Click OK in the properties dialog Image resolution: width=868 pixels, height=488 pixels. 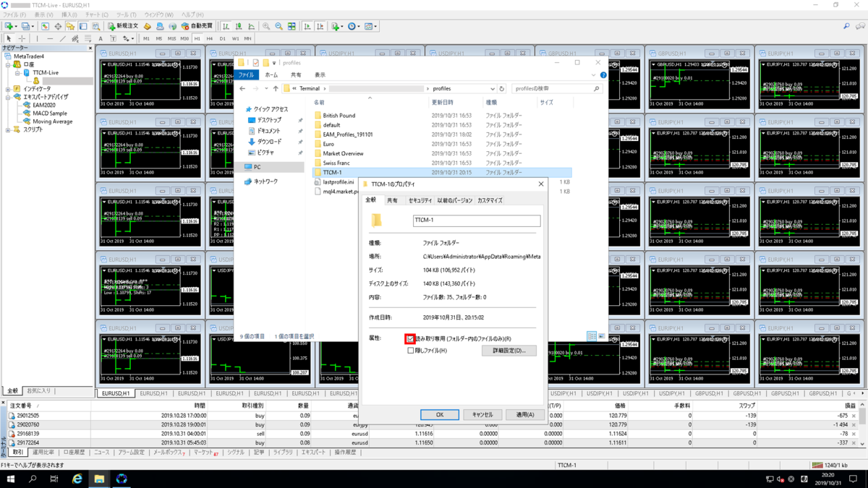click(440, 415)
